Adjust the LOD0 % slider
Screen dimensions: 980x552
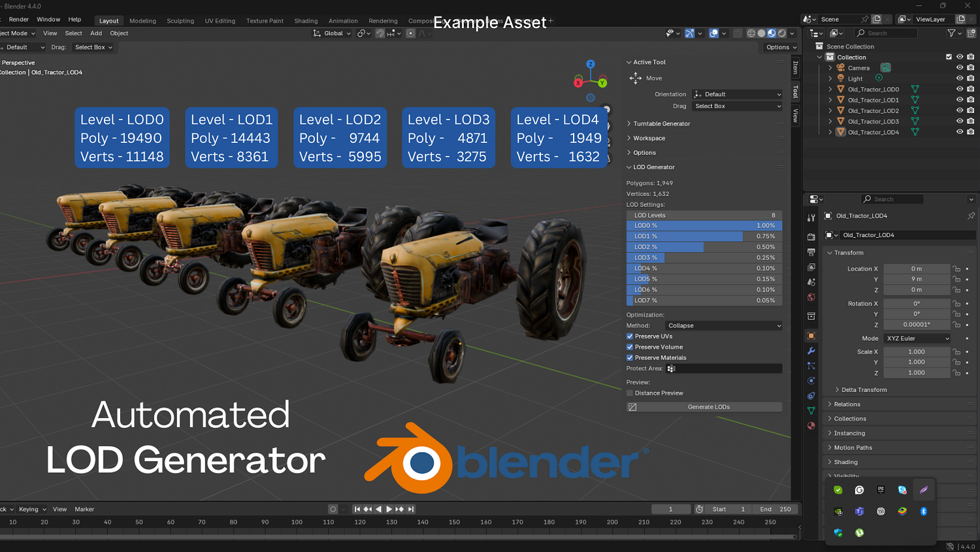(x=704, y=225)
